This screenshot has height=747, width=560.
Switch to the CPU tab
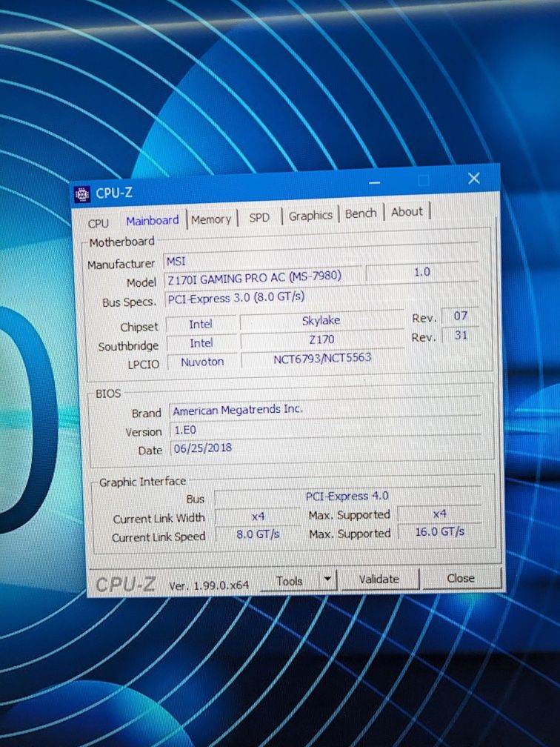[x=98, y=223]
